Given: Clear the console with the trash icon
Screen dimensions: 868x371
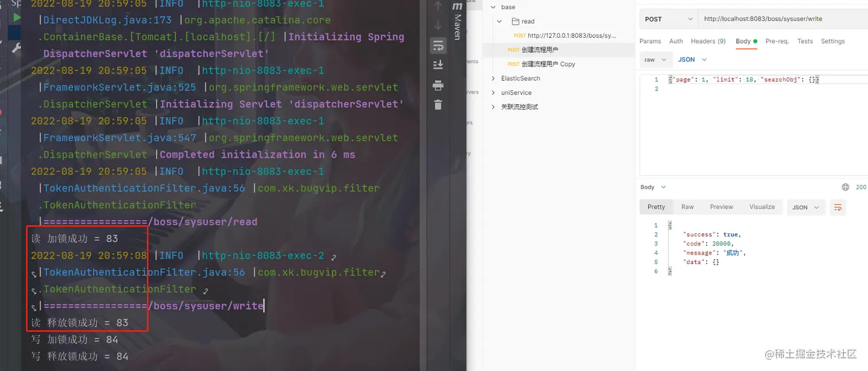Looking at the screenshot, I should [438, 105].
